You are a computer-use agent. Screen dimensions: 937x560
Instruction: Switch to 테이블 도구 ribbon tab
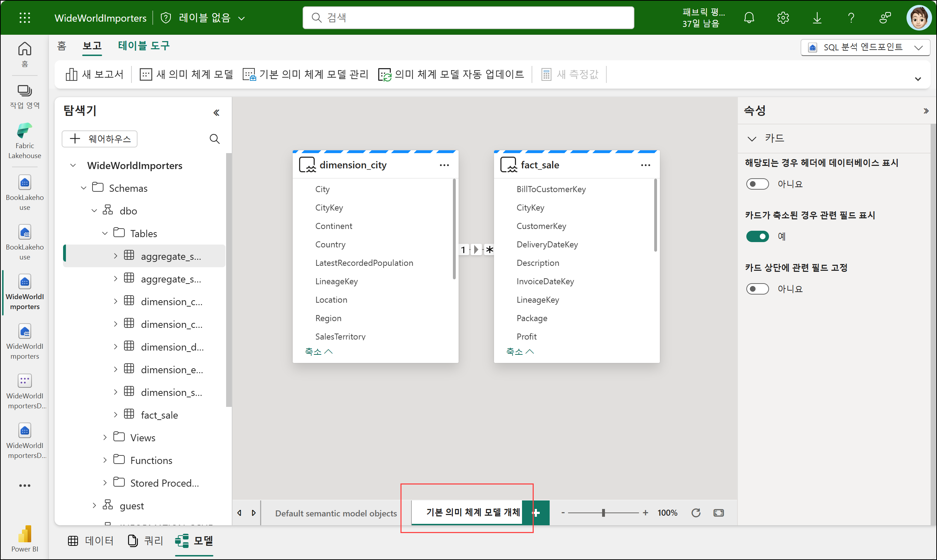pyautogui.click(x=144, y=46)
